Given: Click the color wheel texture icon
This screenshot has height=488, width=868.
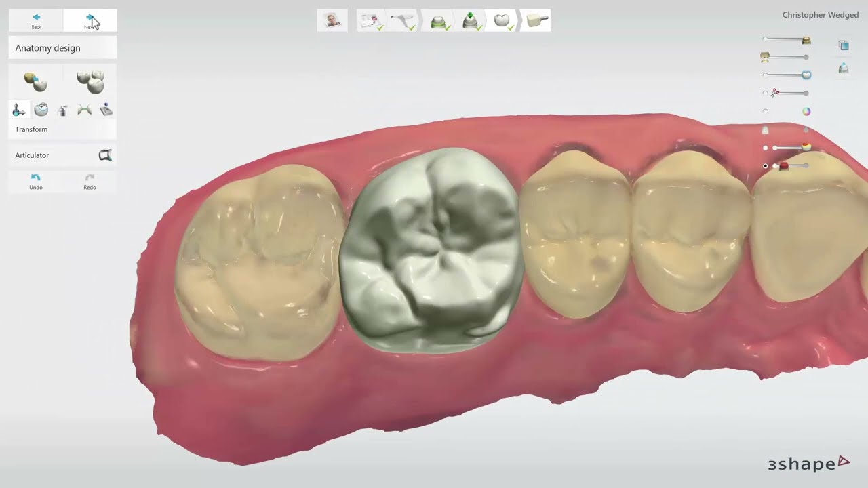Looking at the screenshot, I should [x=806, y=112].
